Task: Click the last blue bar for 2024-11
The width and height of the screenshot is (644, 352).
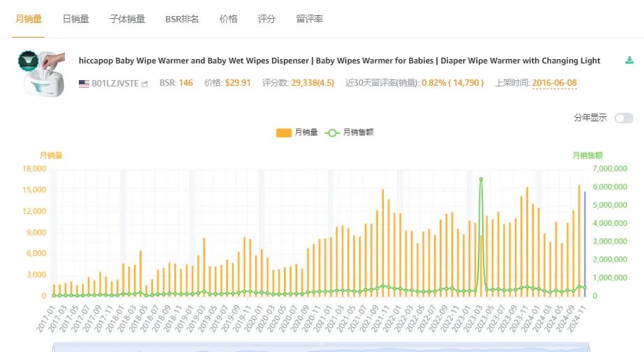Action: point(585,244)
